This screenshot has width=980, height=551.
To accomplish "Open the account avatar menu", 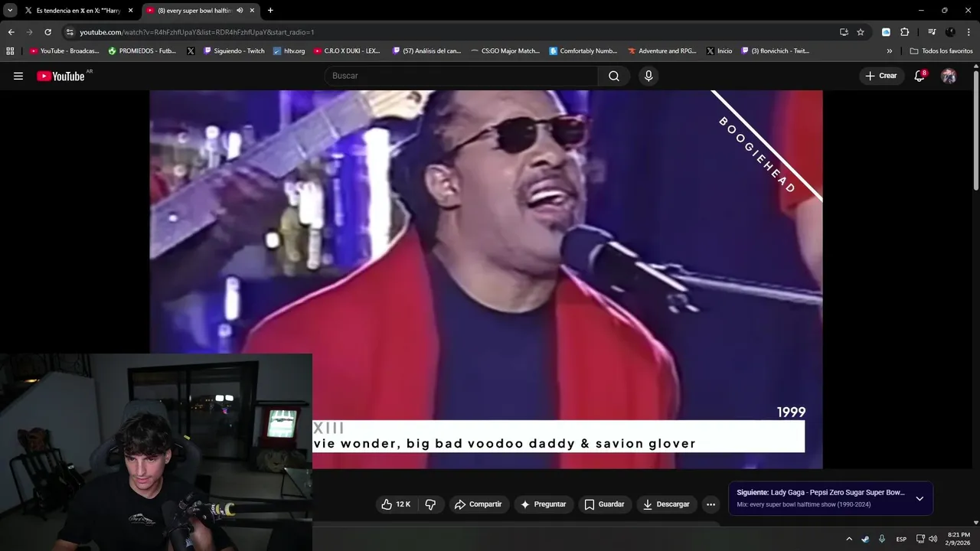I will click(949, 76).
